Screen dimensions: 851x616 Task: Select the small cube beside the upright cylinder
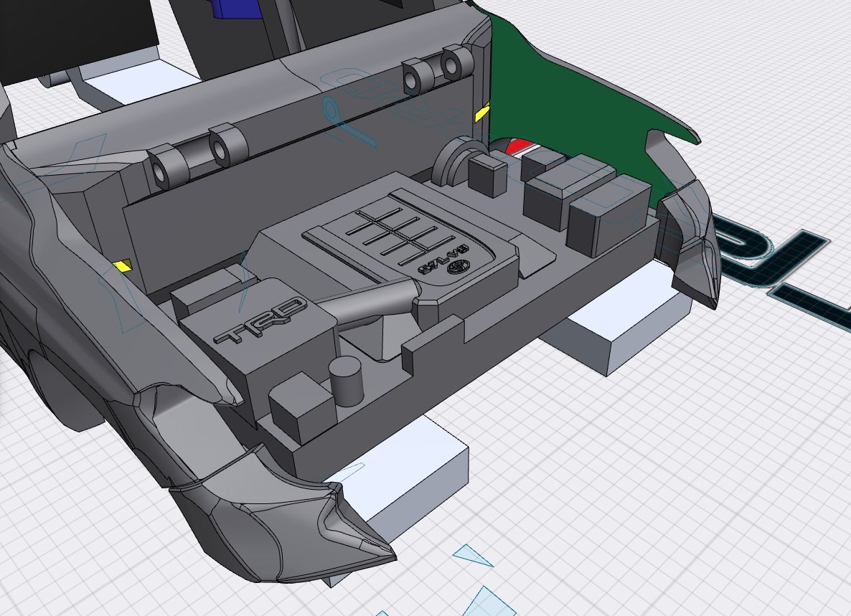click(x=302, y=407)
